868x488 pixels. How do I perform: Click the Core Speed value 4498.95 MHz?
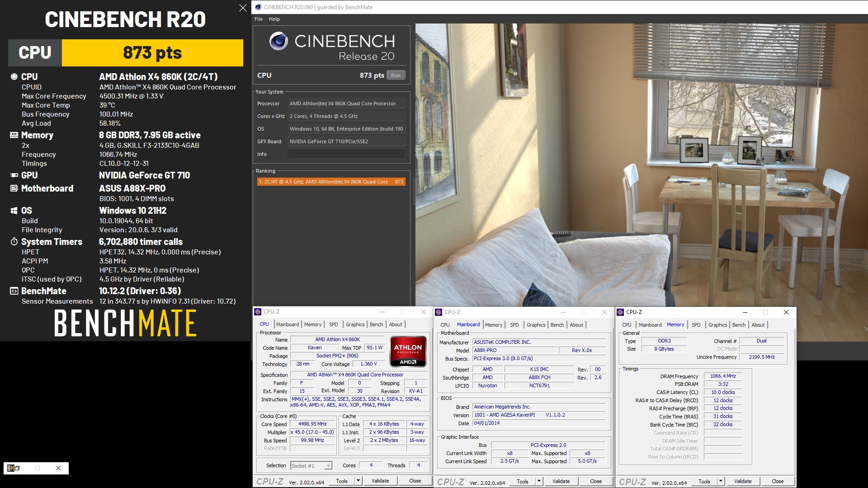coord(312,424)
